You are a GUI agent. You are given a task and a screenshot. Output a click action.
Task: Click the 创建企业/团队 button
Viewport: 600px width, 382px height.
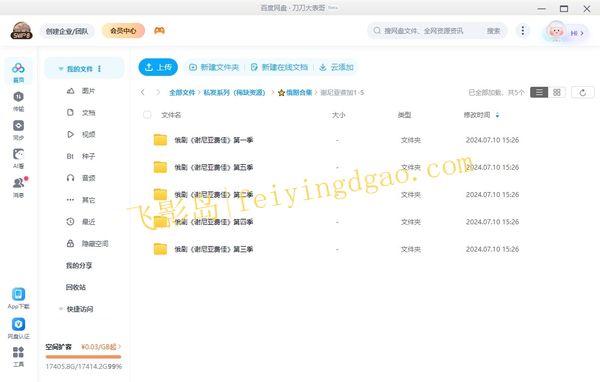67,31
